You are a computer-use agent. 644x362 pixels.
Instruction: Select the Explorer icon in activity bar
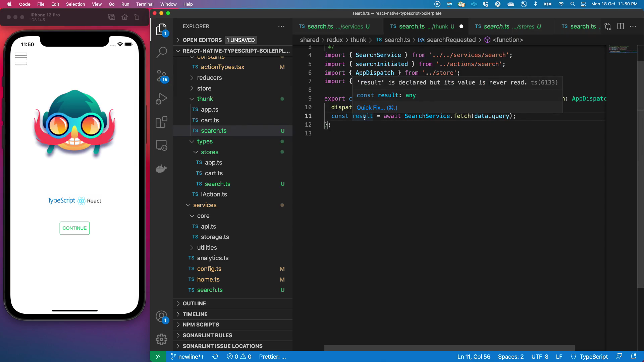161,30
